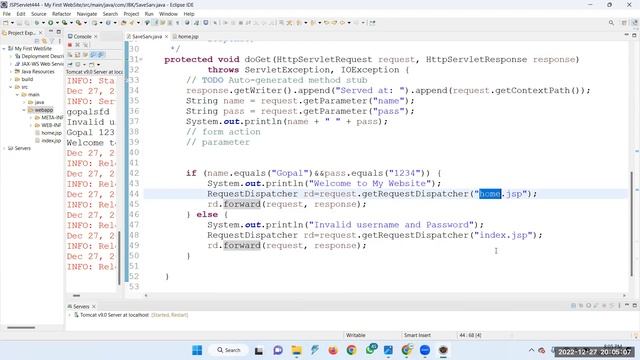Viewport: 640px width, 360px height.
Task: Open the Debug button dropdown arrow
Action: click(x=43, y=23)
